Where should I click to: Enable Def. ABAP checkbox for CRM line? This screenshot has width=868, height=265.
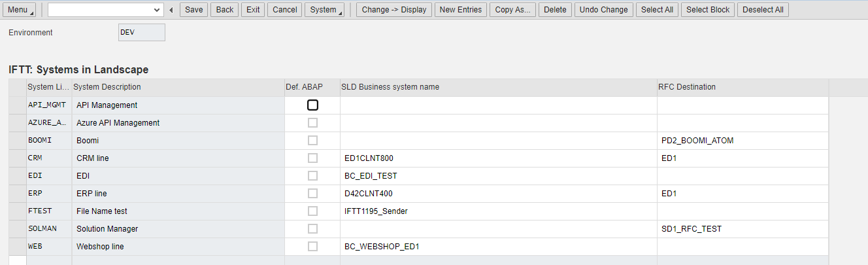312,158
